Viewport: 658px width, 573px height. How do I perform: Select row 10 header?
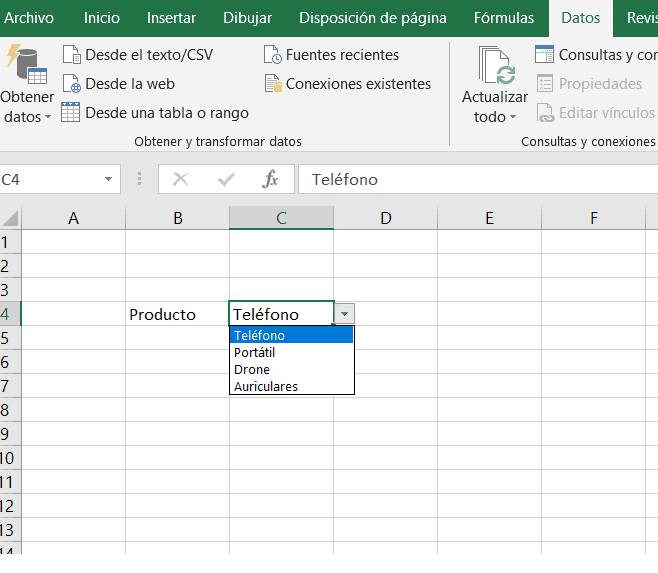coord(10,458)
